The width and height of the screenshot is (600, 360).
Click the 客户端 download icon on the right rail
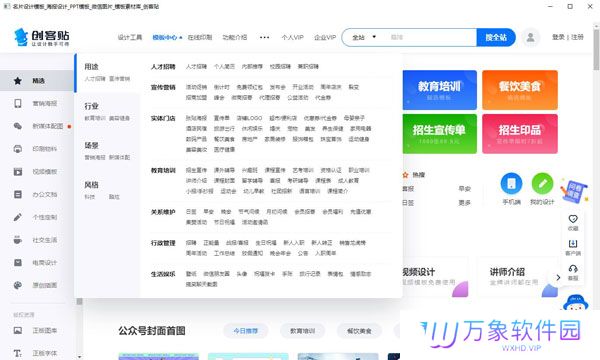point(573,244)
